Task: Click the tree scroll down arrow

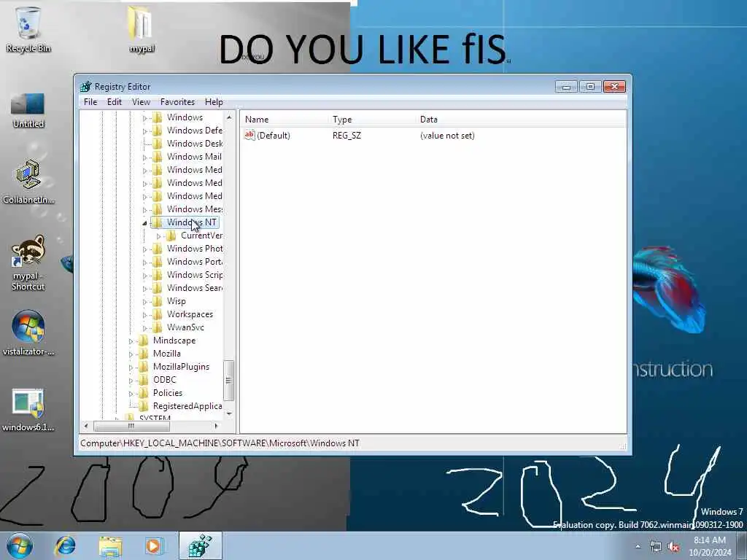Action: click(x=229, y=413)
